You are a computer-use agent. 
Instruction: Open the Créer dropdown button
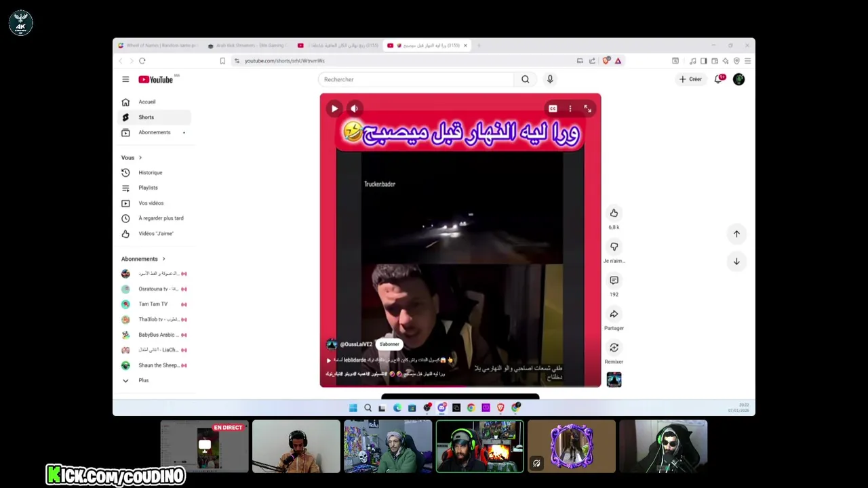point(690,79)
